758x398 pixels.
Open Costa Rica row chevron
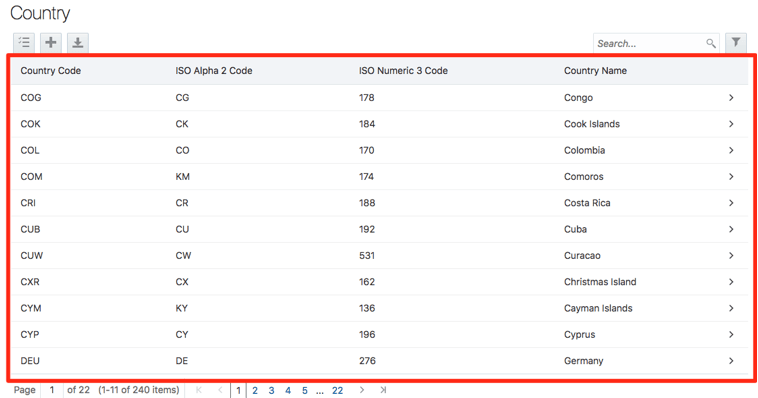click(x=731, y=203)
